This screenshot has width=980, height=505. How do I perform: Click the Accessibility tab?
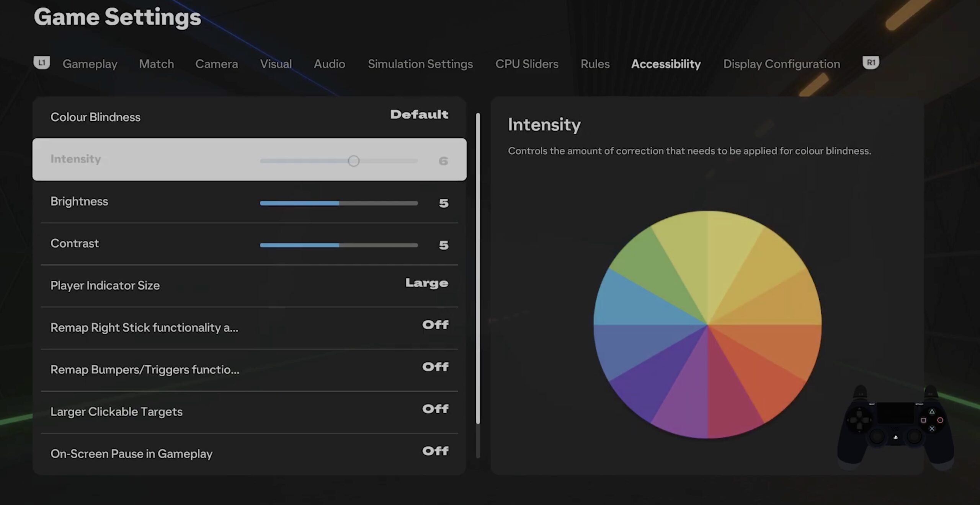click(666, 64)
